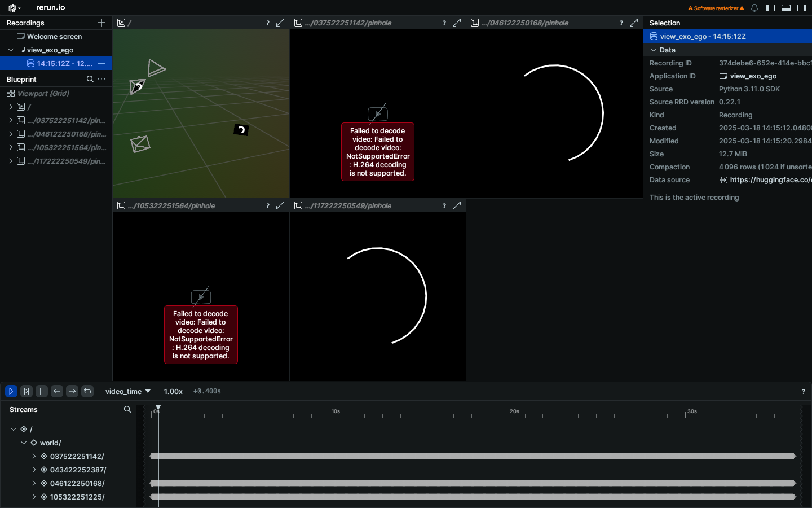Screen dimensions: 812x508
Task: Expand the 037522251142/pinhole blueprint view
Action: pyautogui.click(x=11, y=120)
